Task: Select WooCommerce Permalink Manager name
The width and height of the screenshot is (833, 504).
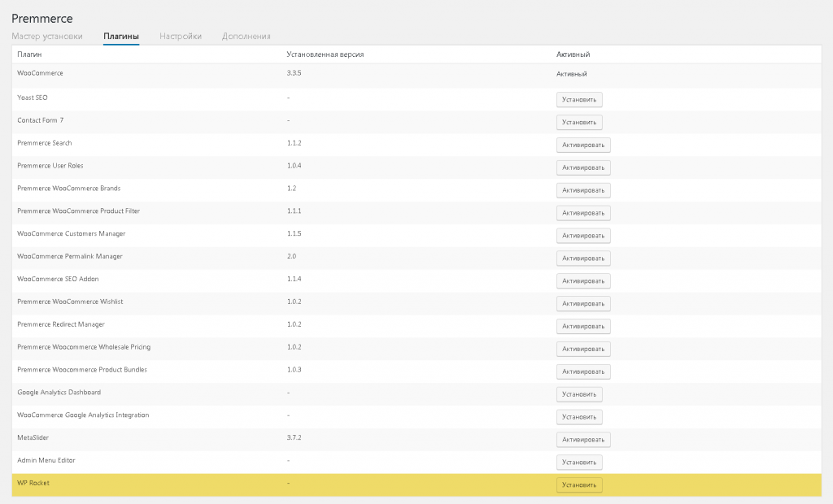Action: 70,256
